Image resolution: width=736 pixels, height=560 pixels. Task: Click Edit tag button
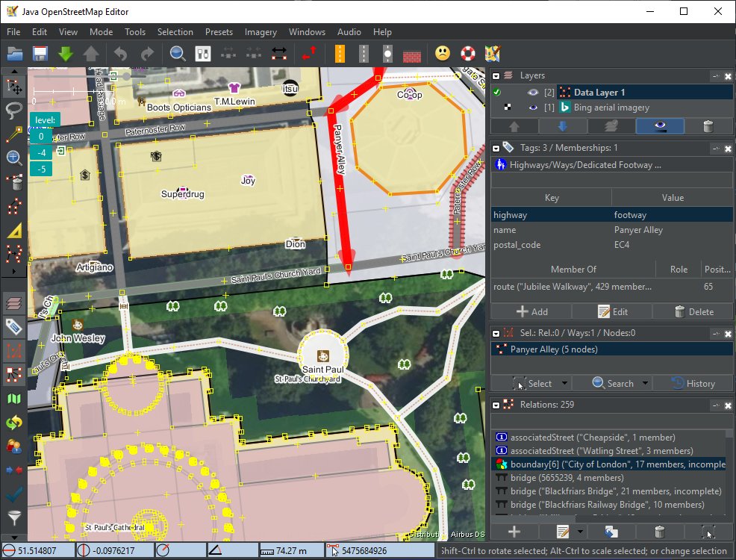point(612,311)
